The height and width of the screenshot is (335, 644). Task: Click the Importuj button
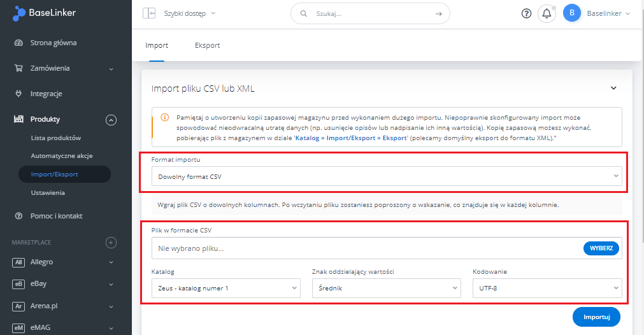(x=596, y=317)
